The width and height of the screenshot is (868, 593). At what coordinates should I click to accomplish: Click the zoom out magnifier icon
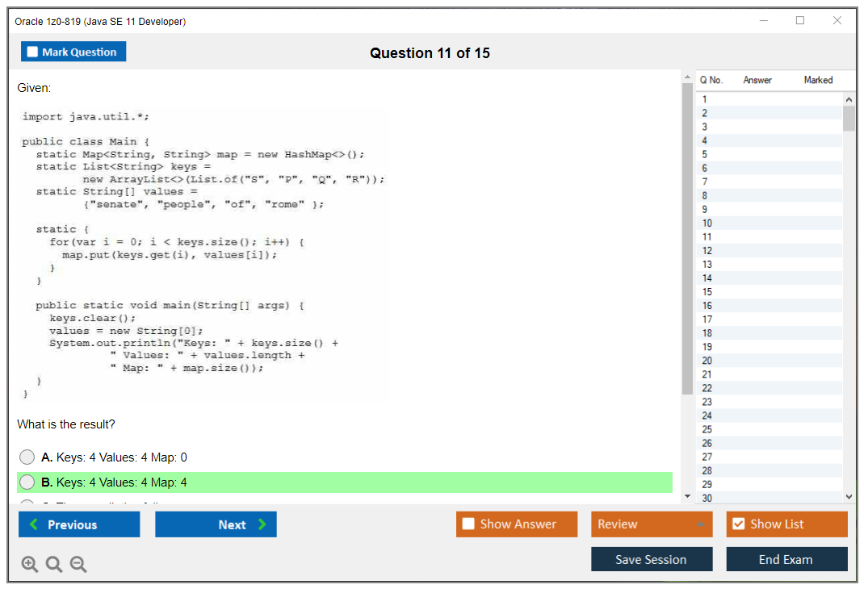[x=78, y=565]
